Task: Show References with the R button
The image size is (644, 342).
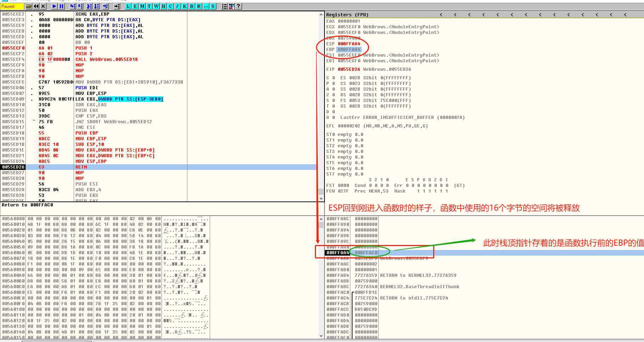Action: pos(199,6)
